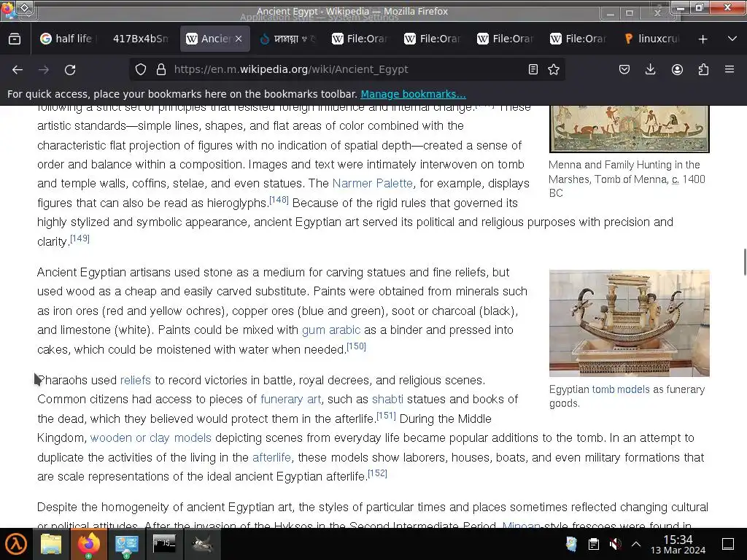Switch to the 417Bx4bSm tab
Viewport: 747px width, 560px height.
pos(140,39)
